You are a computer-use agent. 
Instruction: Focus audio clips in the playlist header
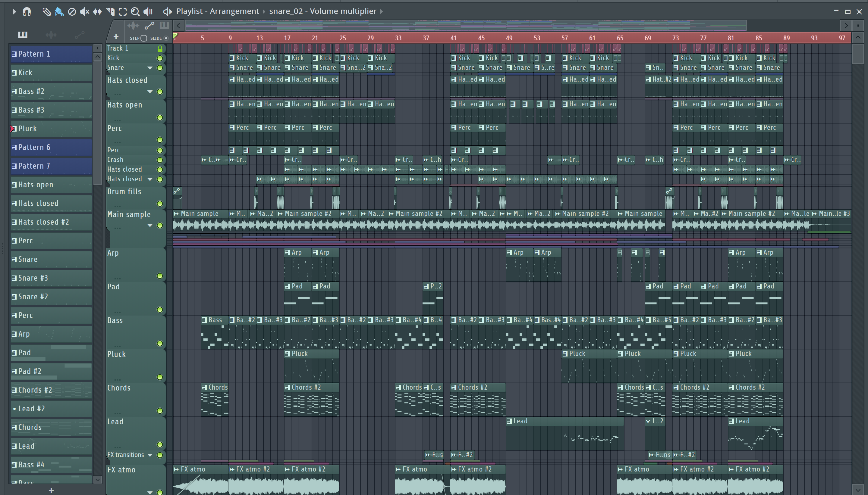(133, 26)
